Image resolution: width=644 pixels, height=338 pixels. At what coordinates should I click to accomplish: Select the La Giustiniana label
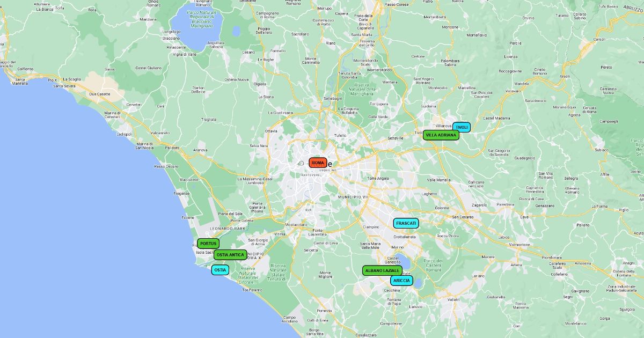(x=280, y=113)
